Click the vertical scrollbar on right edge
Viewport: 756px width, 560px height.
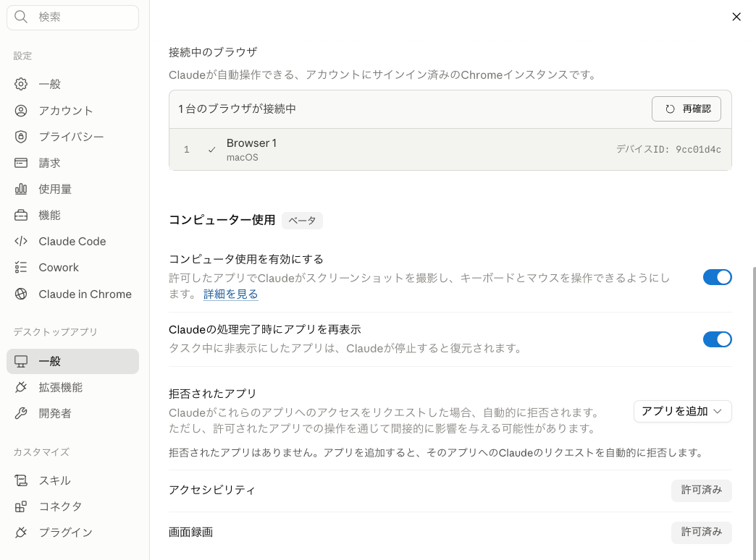pyautogui.click(x=753, y=412)
